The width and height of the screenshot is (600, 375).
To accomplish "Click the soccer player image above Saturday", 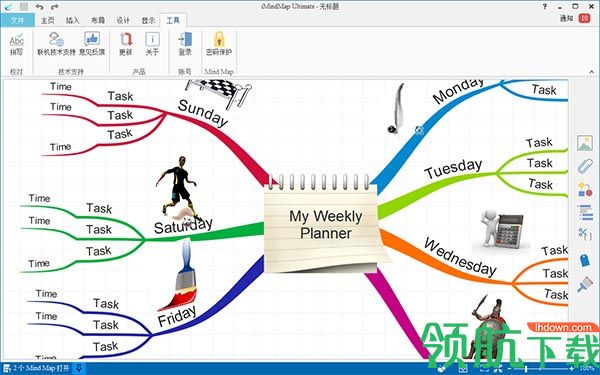I will click(x=179, y=188).
